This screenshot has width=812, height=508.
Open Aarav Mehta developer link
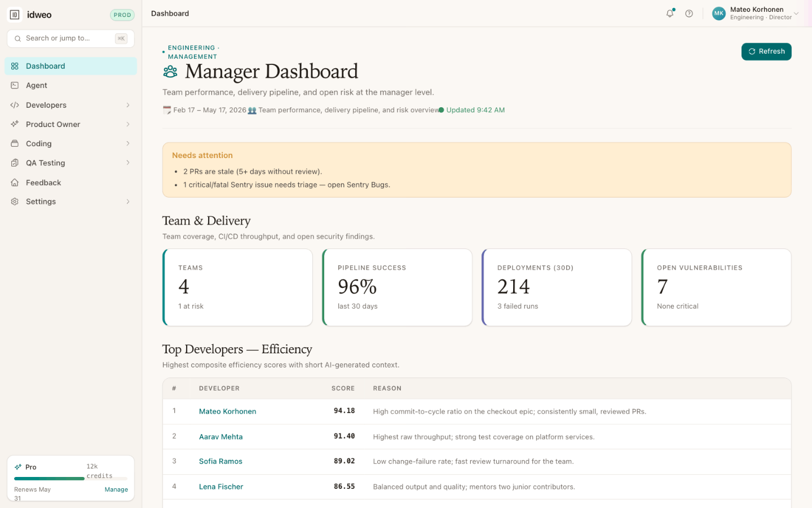click(220, 437)
